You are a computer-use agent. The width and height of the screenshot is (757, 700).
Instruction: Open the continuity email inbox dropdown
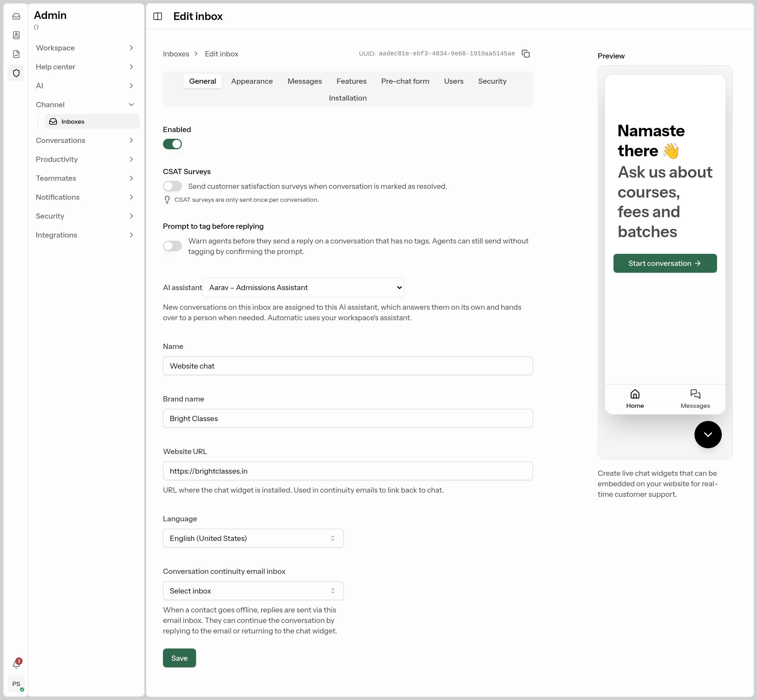pos(253,591)
